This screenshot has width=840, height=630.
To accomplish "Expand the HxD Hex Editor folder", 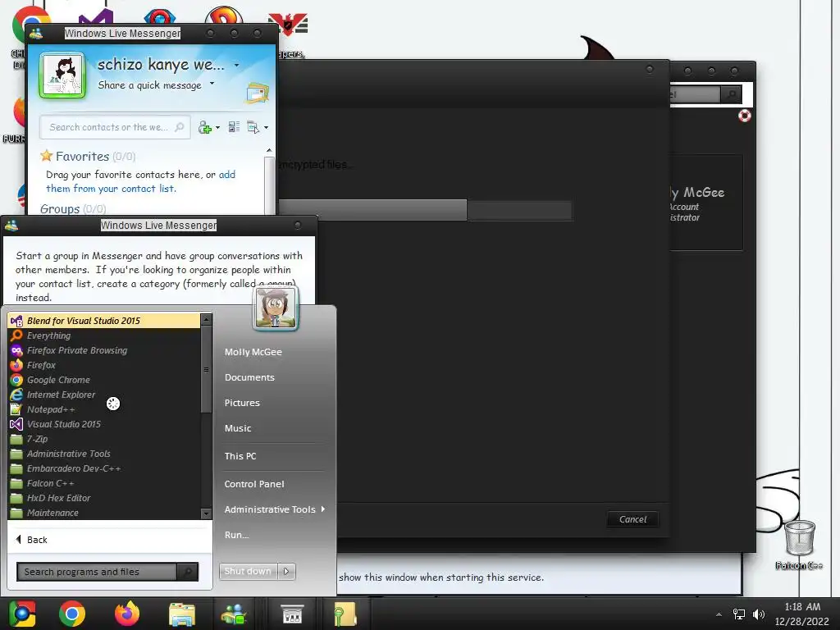I will tap(104, 498).
